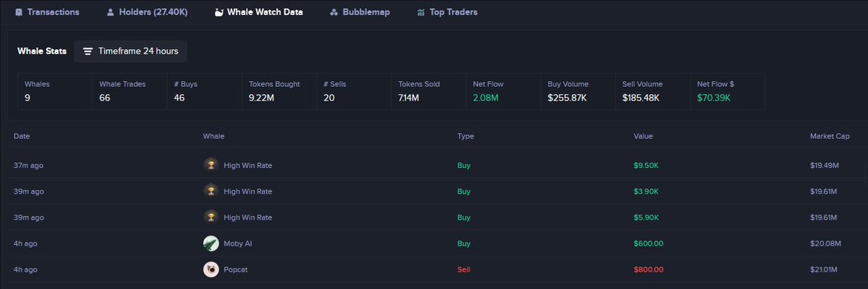This screenshot has width=868, height=289.
Task: Click the $600.00 value cell
Action: pyautogui.click(x=648, y=243)
